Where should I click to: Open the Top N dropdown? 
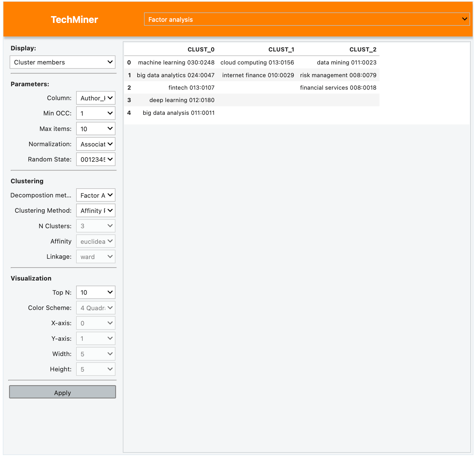click(x=96, y=292)
